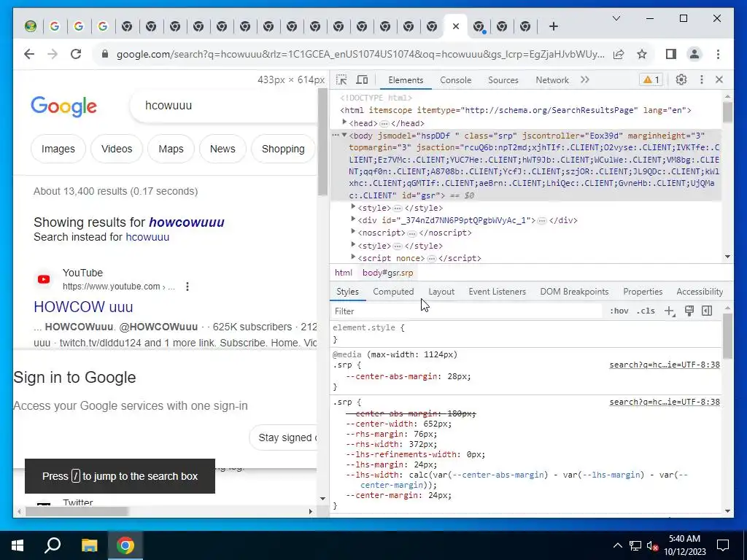Click the browser back arrow
Image resolution: width=747 pixels, height=560 pixels.
point(29,54)
